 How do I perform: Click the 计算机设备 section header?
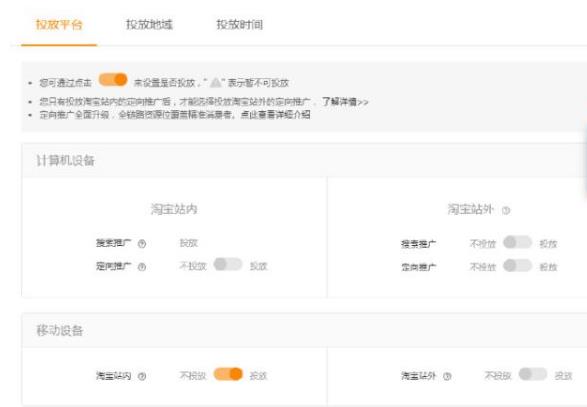[x=65, y=161]
